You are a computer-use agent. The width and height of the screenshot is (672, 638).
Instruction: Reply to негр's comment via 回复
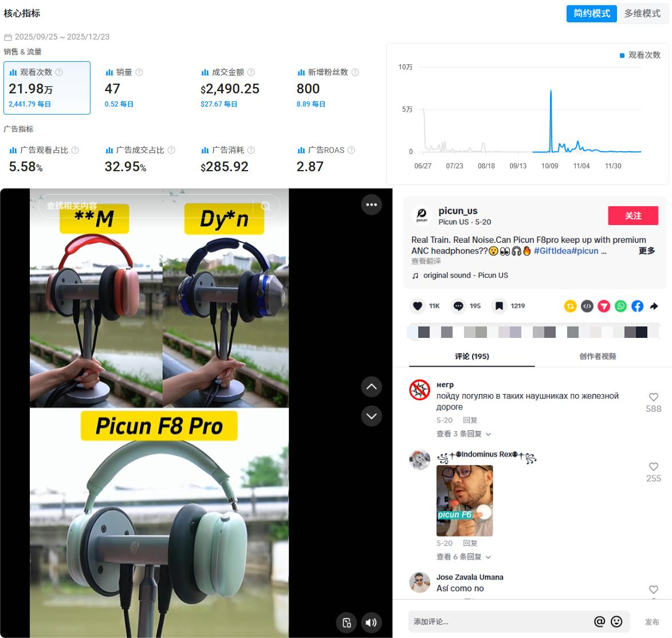470,420
